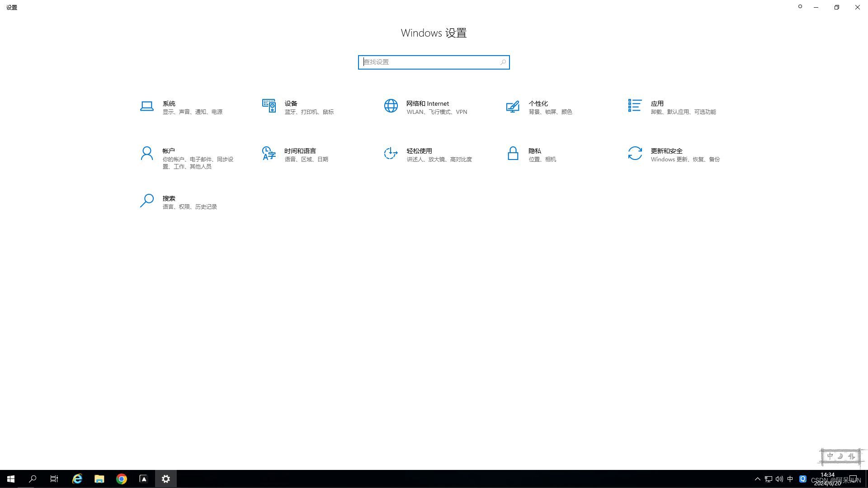Screen dimensions: 868x488
Task: Open the 搜索 (Search) magnifier category
Action: [146, 201]
